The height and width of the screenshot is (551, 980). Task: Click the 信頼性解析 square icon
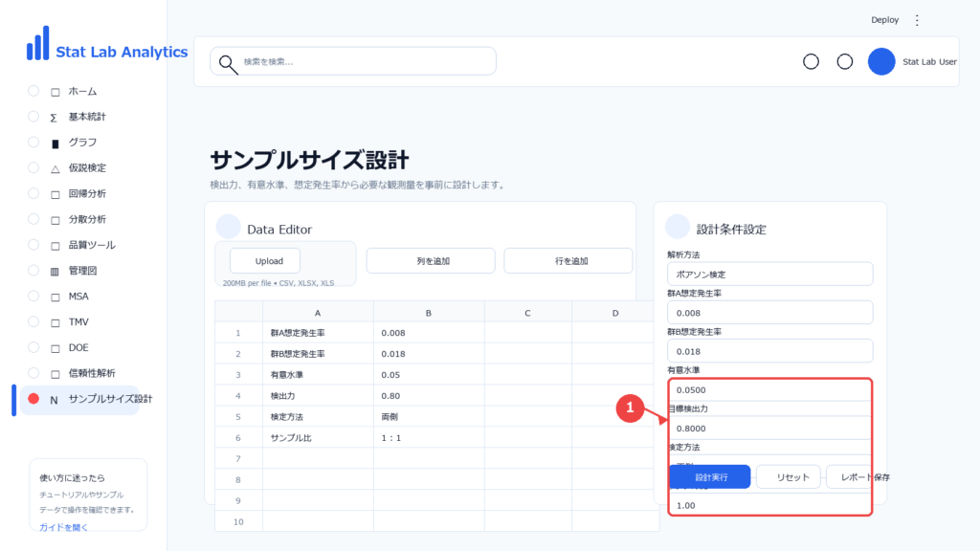tap(55, 374)
